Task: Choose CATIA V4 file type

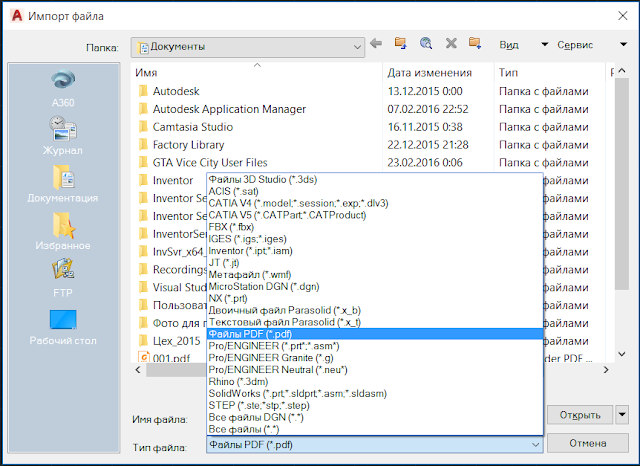Action: [x=375, y=203]
